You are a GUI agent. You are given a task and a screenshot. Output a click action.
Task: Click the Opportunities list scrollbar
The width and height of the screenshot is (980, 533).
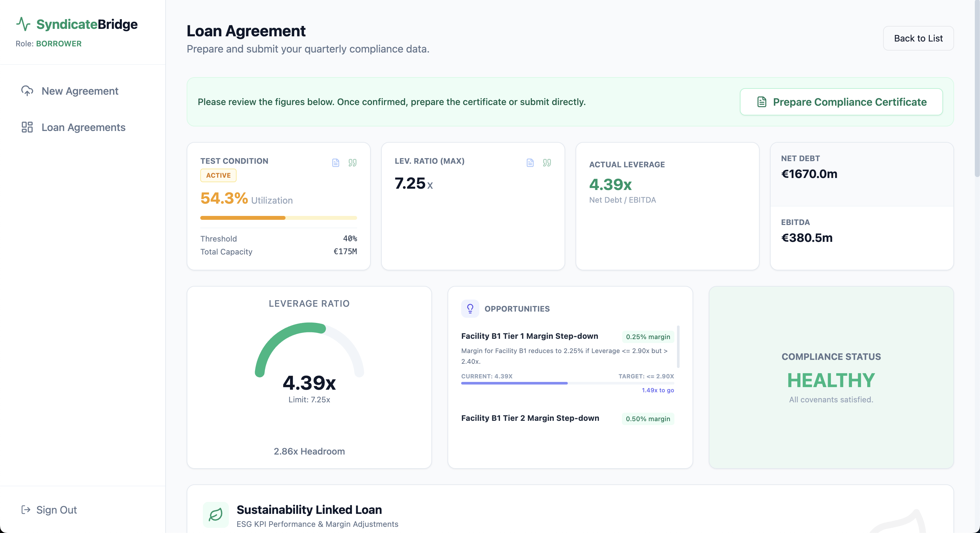coord(678,347)
